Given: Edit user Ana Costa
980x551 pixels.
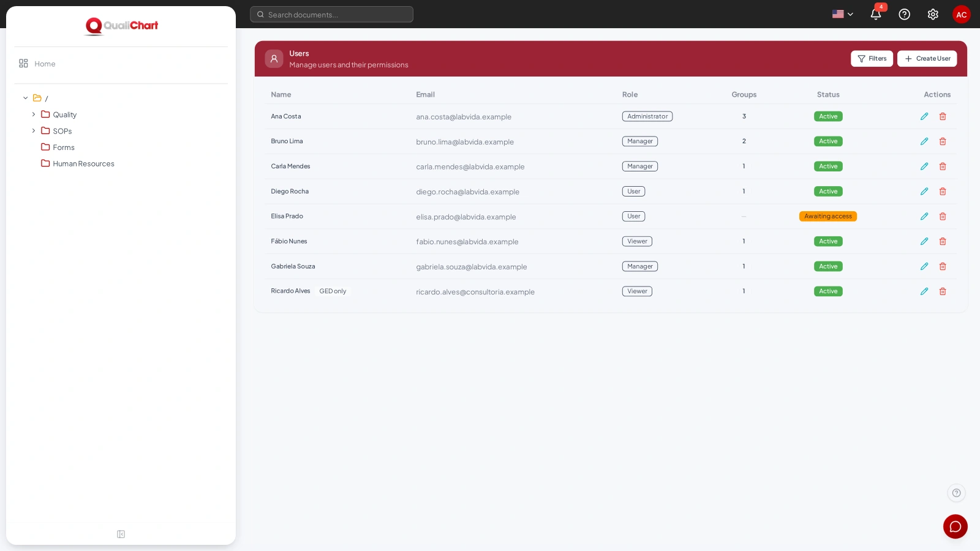Looking at the screenshot, I should [924, 116].
